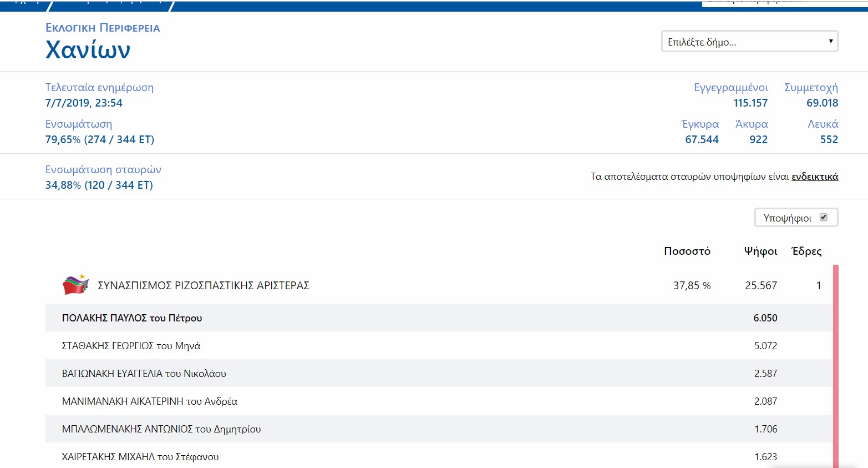Click the Ψήφοι column header
Viewport: 868px width, 468px height.
[x=760, y=251]
